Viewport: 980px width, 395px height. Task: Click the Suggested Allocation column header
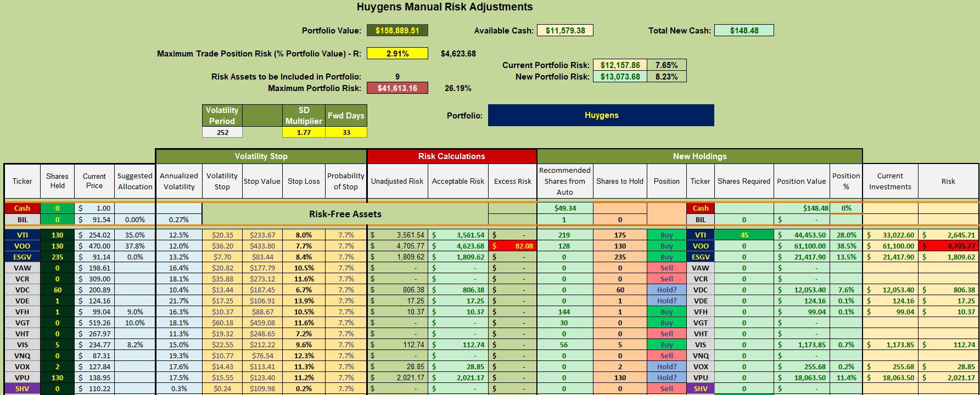point(135,181)
